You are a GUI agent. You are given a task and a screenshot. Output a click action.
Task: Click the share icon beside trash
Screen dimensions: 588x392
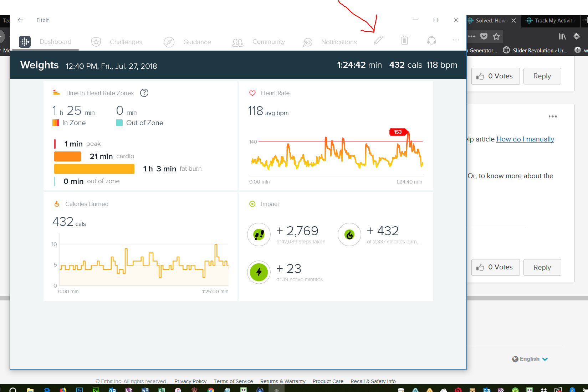[431, 40]
